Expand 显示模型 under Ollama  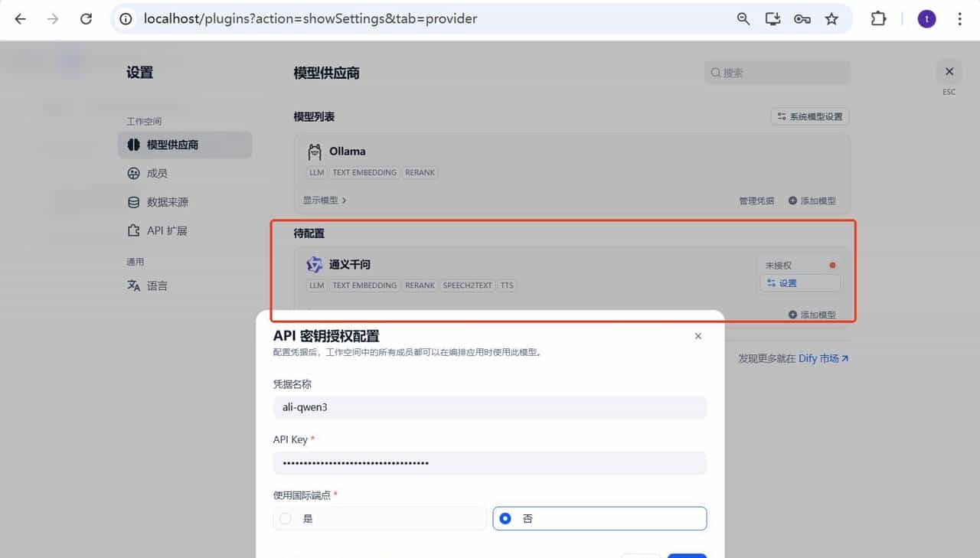[325, 201]
